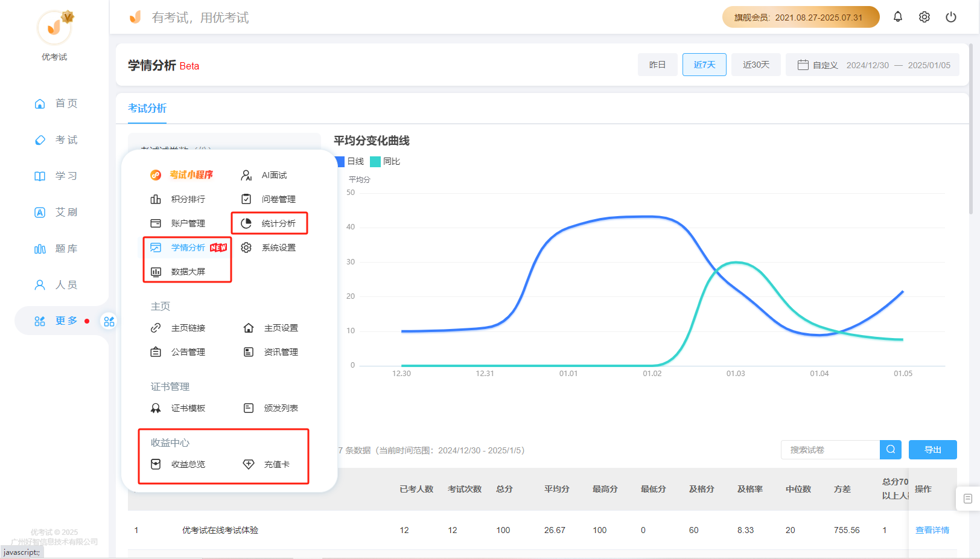The width and height of the screenshot is (980, 559).
Task: Click 更多 in sidebar
Action: point(56,321)
